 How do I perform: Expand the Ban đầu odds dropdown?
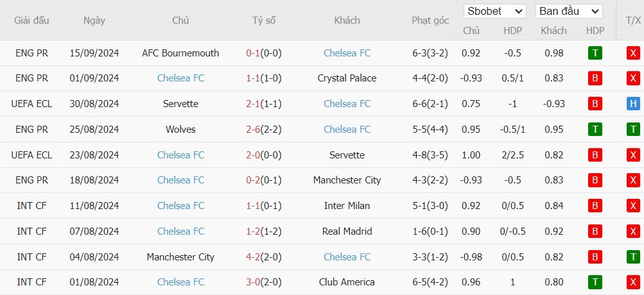click(569, 12)
